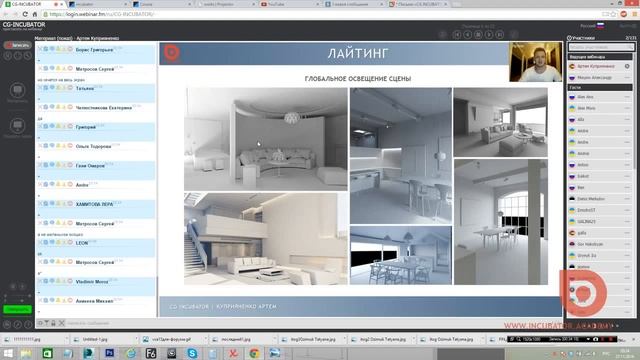Delete Vladimir Moroz message with X icon

tap(40, 281)
